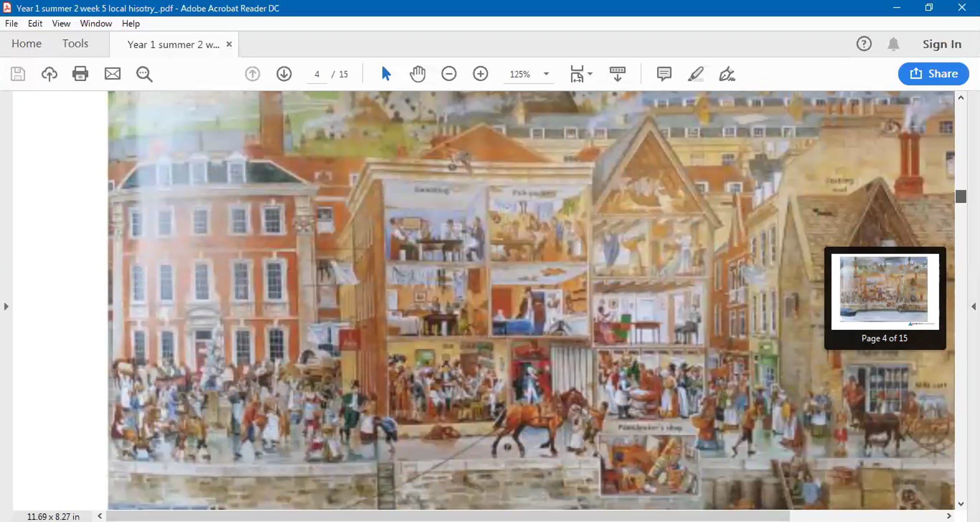
Task: Open the Find text magnifier tool
Action: [144, 74]
